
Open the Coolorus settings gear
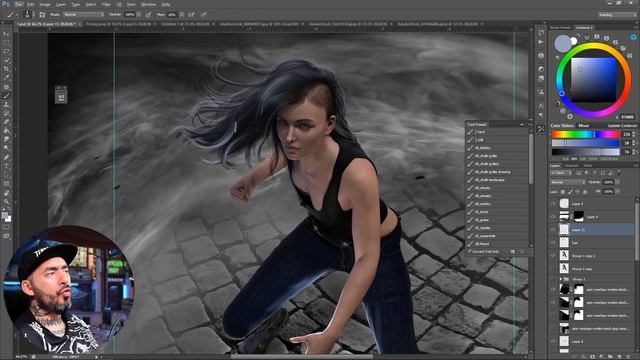tap(633, 37)
